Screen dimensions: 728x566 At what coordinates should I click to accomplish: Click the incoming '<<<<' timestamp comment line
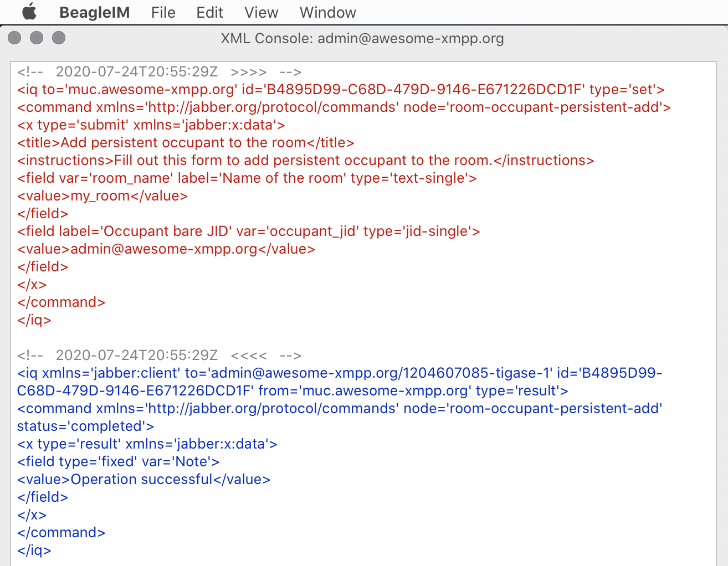coord(159,356)
